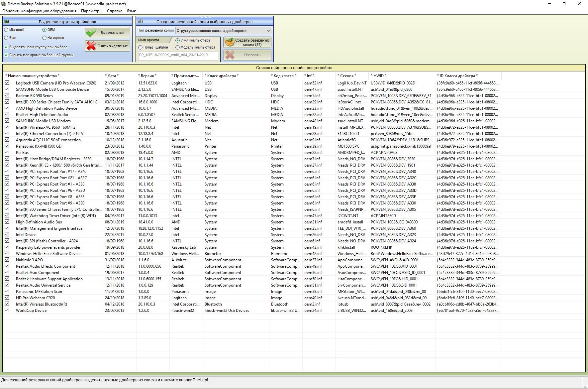Click the grey X Прервать icon

pos(230,55)
